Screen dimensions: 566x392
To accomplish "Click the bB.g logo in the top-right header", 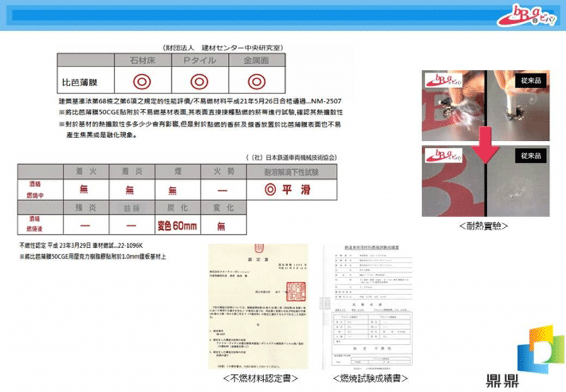I will (x=523, y=15).
